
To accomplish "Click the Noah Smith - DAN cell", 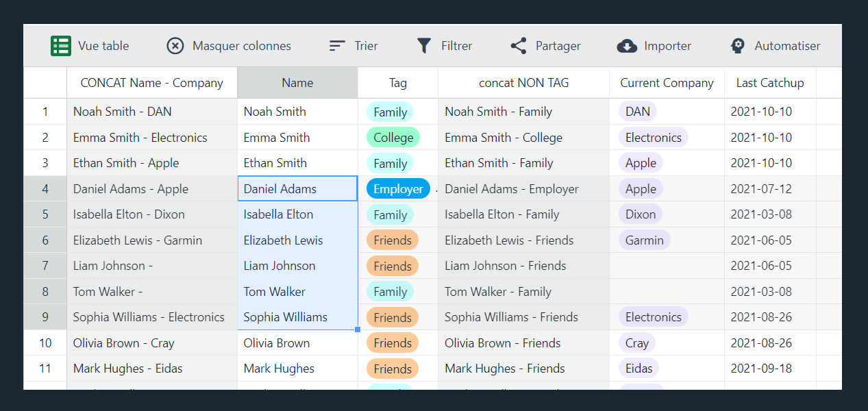I will 152,112.
